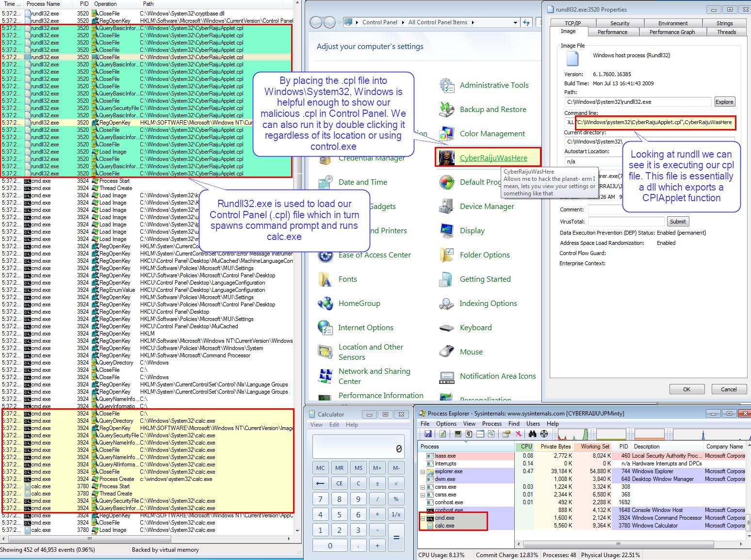The width and height of the screenshot is (751, 560).
Task: Open System Information icon in Process Explorer toolbar
Action: [458, 433]
